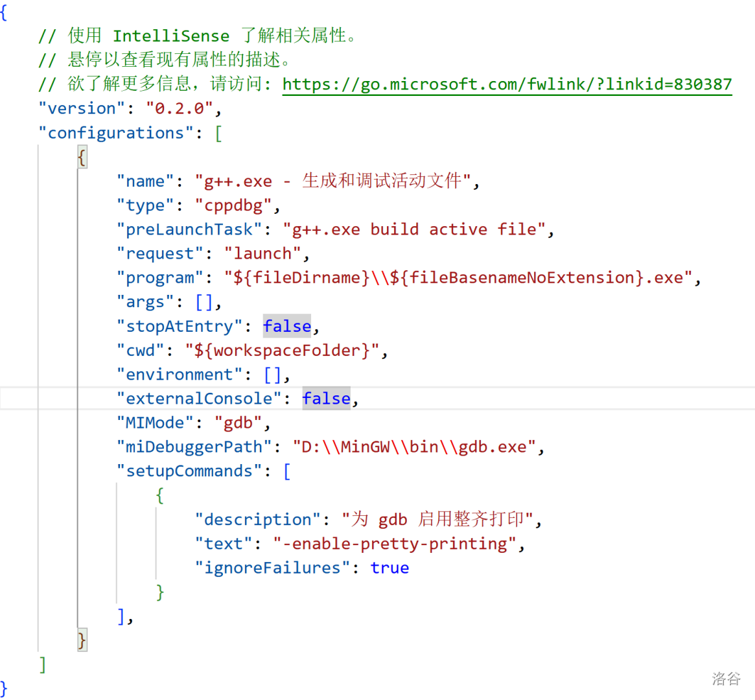Click the false value of "externalConsole"
Viewport: 755px width, 700px height.
point(326,399)
